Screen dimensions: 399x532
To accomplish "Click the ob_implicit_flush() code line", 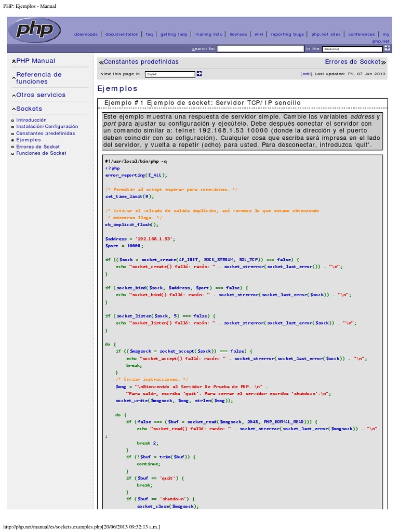I will [131, 224].
